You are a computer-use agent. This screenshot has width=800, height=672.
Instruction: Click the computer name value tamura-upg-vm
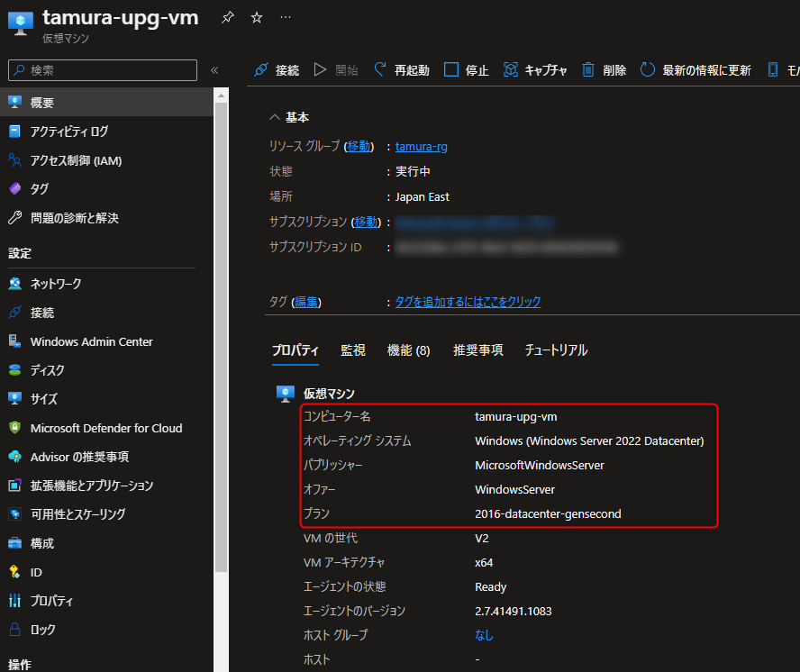(x=516, y=417)
